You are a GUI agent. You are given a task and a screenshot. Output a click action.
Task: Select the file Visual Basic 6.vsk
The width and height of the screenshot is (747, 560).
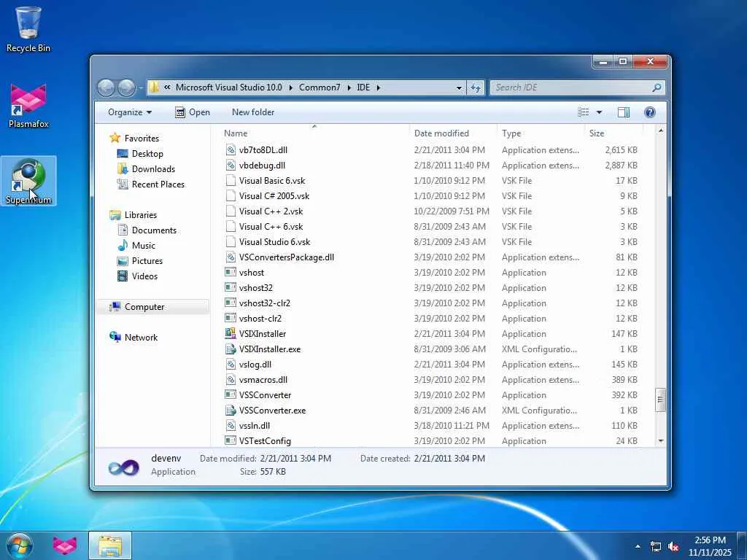272,181
